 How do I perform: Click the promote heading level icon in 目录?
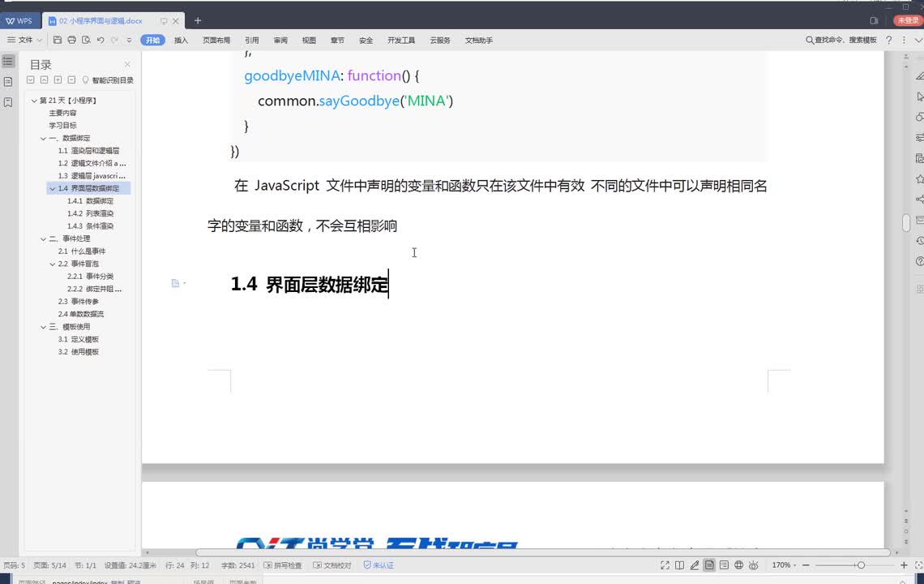45,79
